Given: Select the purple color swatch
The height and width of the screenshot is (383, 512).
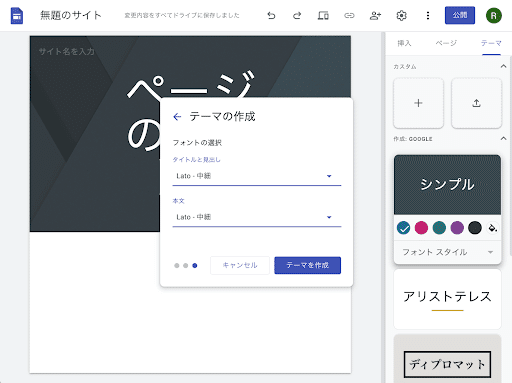Looking at the screenshot, I should 457,228.
